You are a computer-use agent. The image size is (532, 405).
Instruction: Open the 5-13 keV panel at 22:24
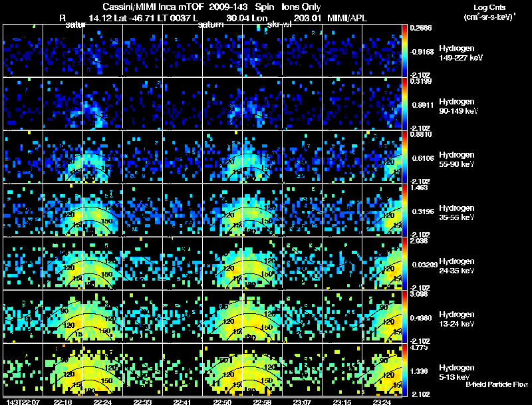(102, 370)
